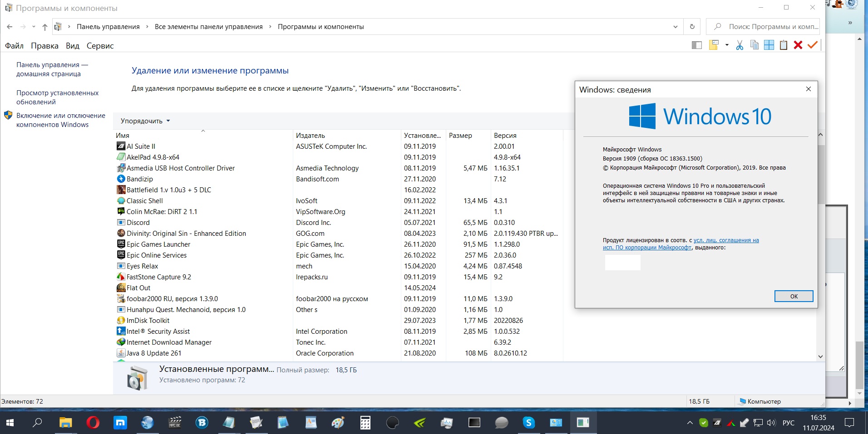Go back with the left arrow button
The image size is (868, 434).
pos(10,27)
